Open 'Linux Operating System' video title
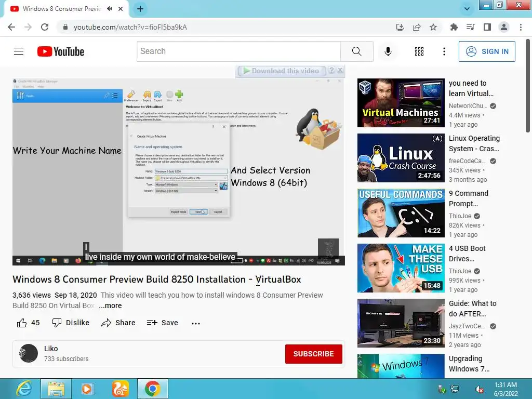 click(474, 143)
